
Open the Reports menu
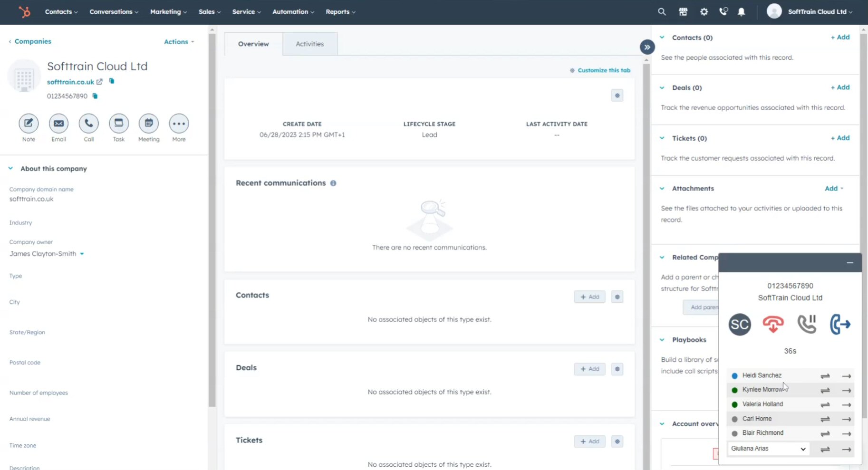pyautogui.click(x=340, y=11)
